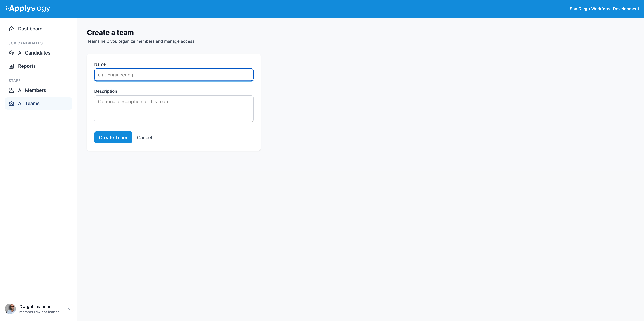Click "Teams help you organize members" subtitle
This screenshot has height=321, width=644.
click(x=141, y=41)
